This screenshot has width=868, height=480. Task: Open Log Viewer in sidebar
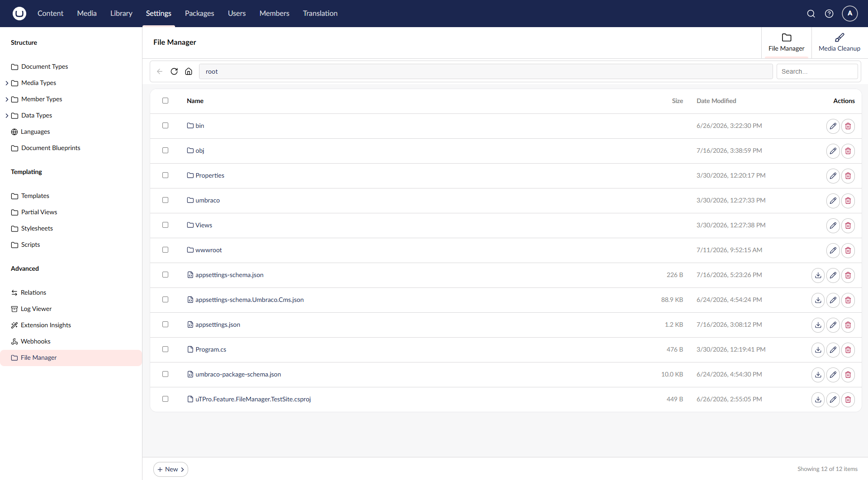click(x=36, y=309)
